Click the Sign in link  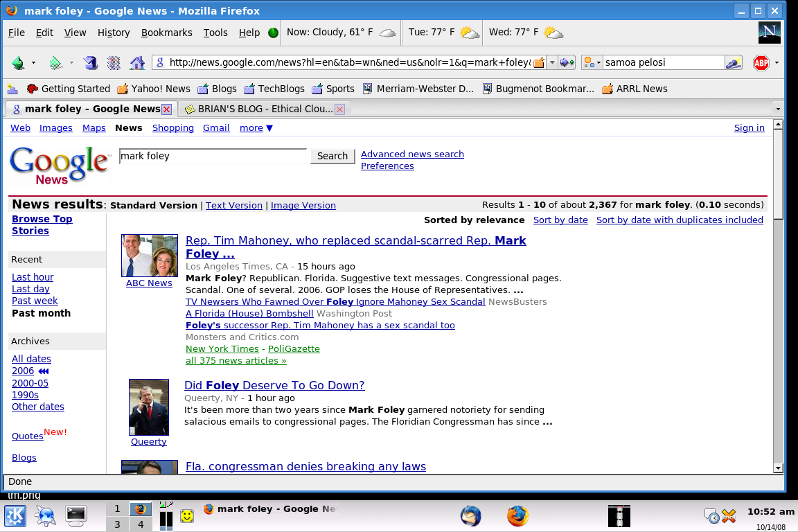pos(749,128)
